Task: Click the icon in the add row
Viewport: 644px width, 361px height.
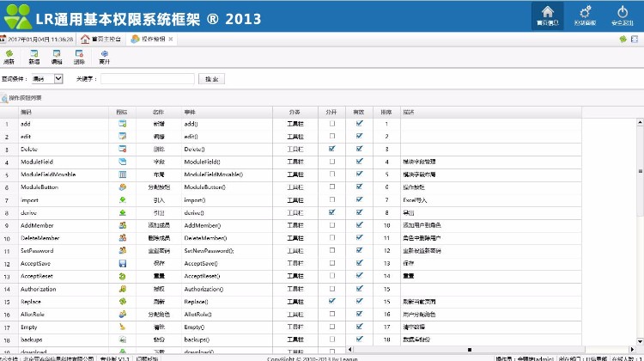Action: pyautogui.click(x=123, y=124)
